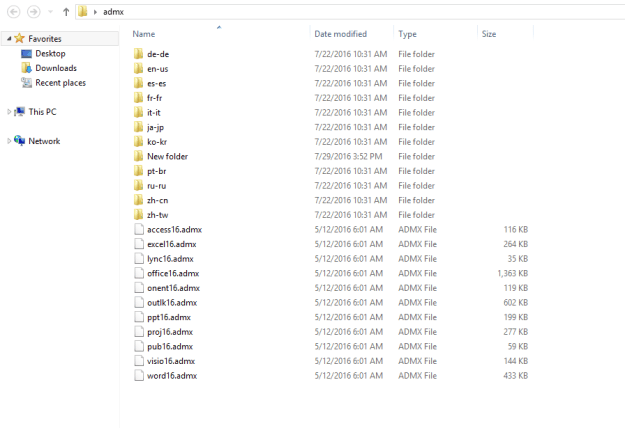Image resolution: width=625 pixels, height=428 pixels.
Task: Click the 144 KB size value
Action: (x=516, y=361)
